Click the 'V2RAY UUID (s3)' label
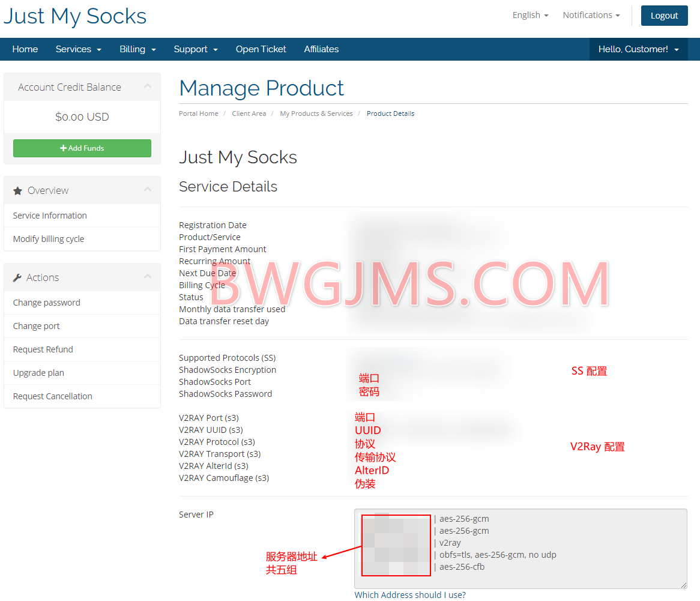 click(x=211, y=430)
